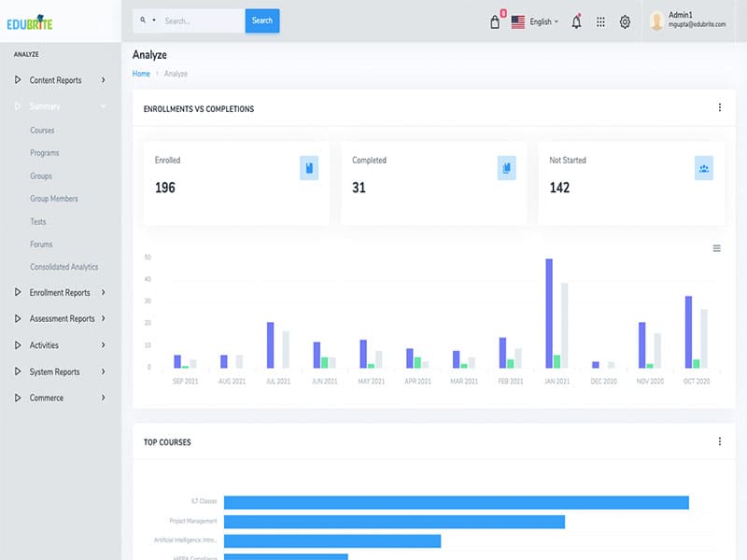Image resolution: width=747 pixels, height=560 pixels.
Task: Click the ILT Classes bar in Top Courses
Action: [x=456, y=502]
